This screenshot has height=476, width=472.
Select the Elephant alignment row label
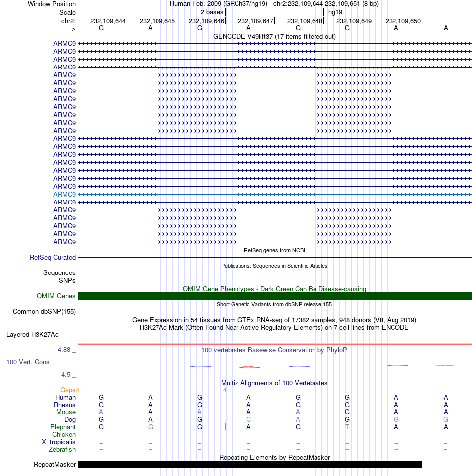click(63, 427)
